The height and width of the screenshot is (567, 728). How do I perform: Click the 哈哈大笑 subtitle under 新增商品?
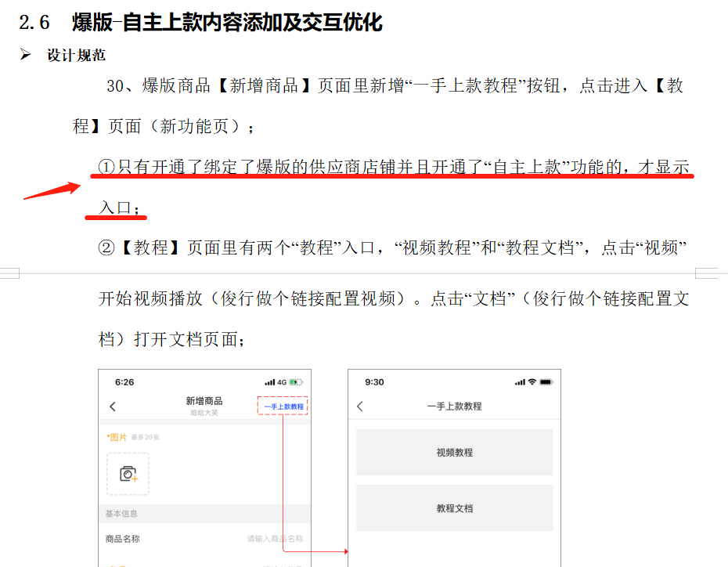click(x=204, y=413)
